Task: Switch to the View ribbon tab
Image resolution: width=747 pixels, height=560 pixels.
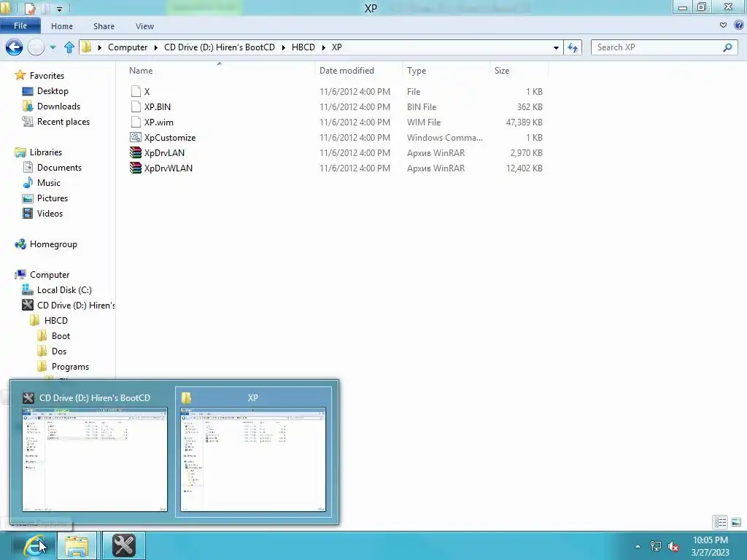Action: point(144,26)
